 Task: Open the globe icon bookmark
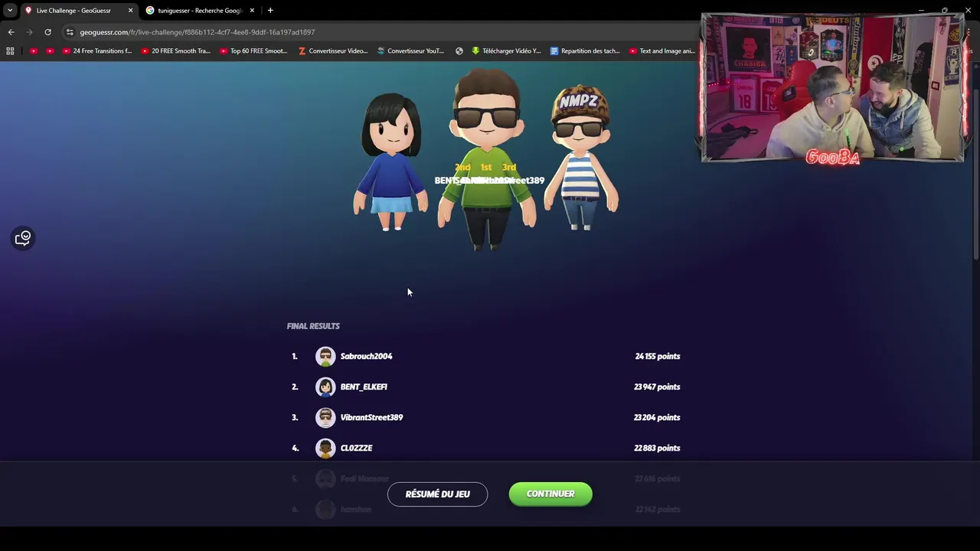tap(459, 51)
